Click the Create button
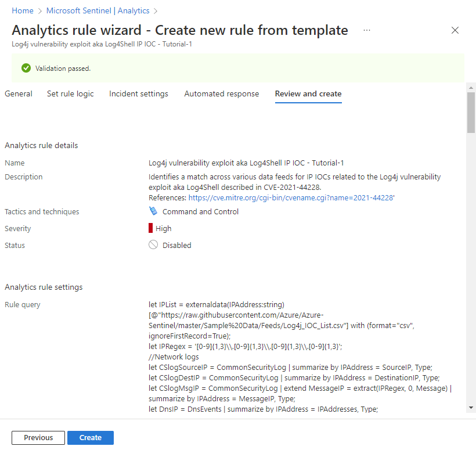Screen dimensions: 476x457 [x=90, y=438]
